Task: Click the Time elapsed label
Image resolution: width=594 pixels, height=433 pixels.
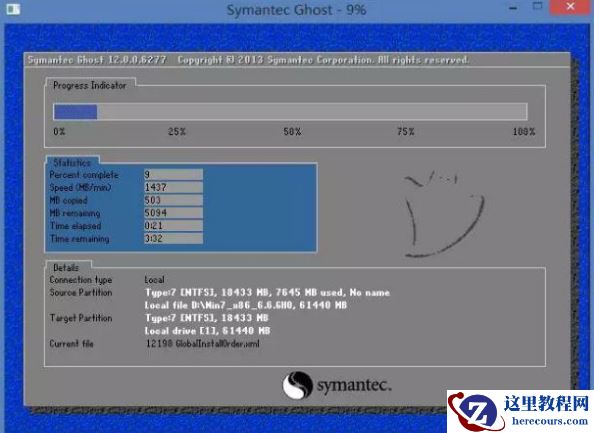Action: point(75,226)
